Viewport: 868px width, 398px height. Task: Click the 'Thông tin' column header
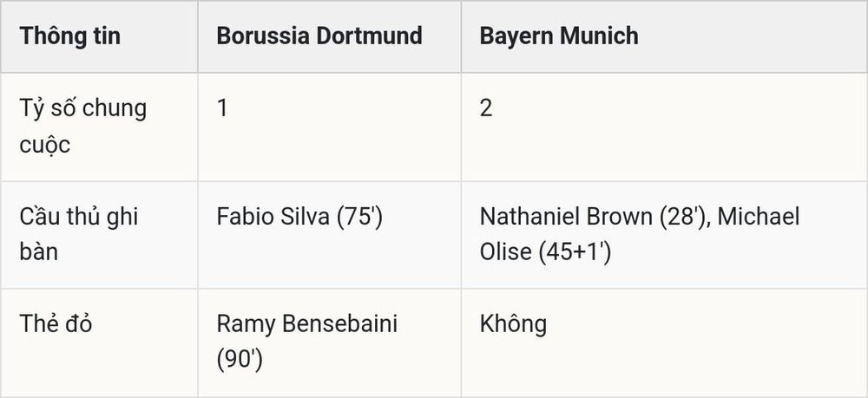[x=69, y=36]
